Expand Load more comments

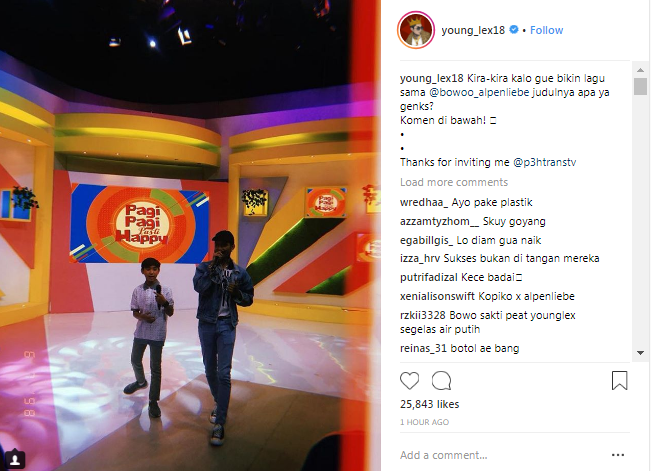click(x=454, y=182)
